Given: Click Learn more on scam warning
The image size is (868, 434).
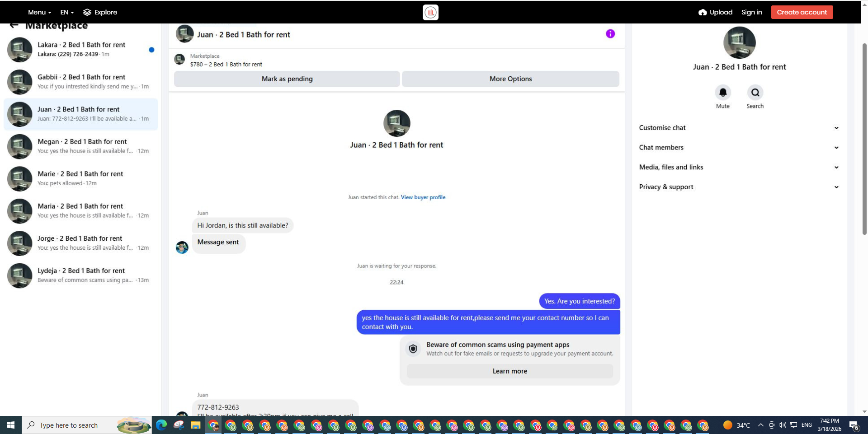Looking at the screenshot, I should [509, 371].
